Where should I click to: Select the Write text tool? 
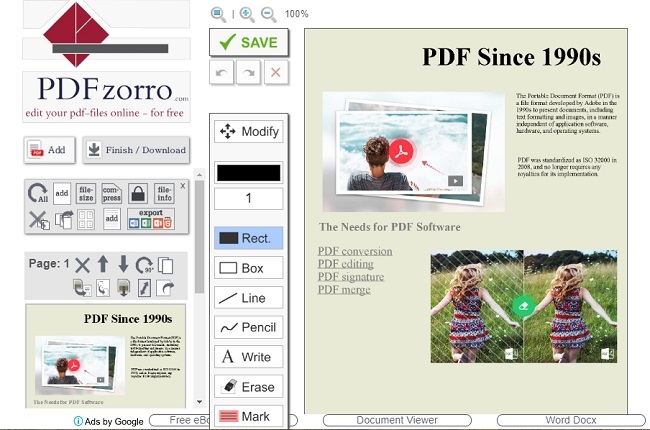[248, 357]
